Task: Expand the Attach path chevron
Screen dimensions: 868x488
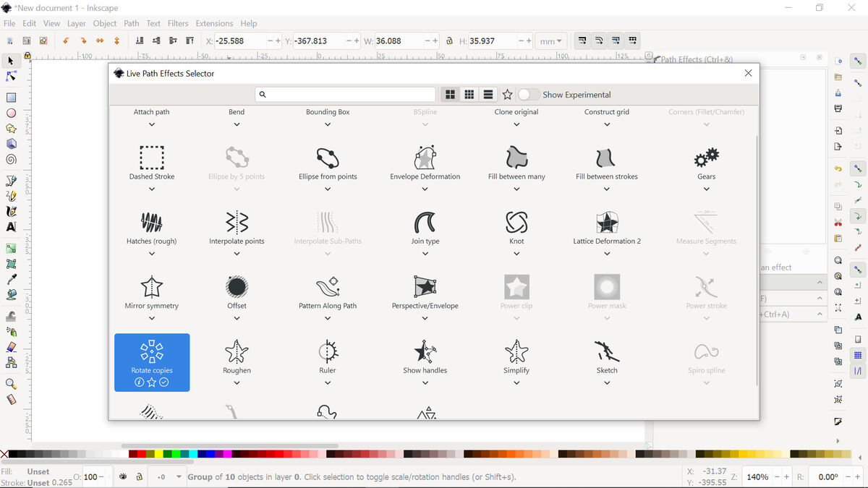Action: 152,124
